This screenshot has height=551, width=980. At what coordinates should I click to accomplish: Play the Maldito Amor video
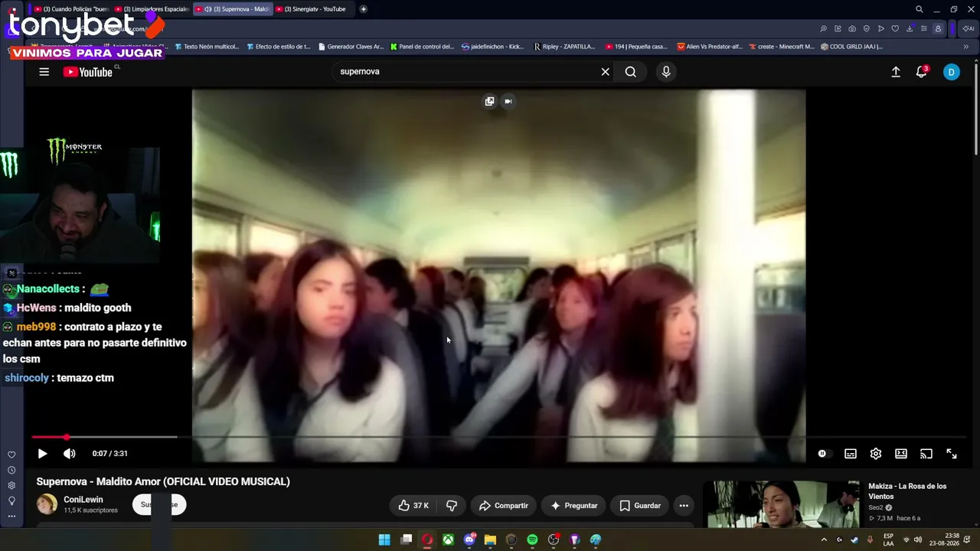(42, 454)
